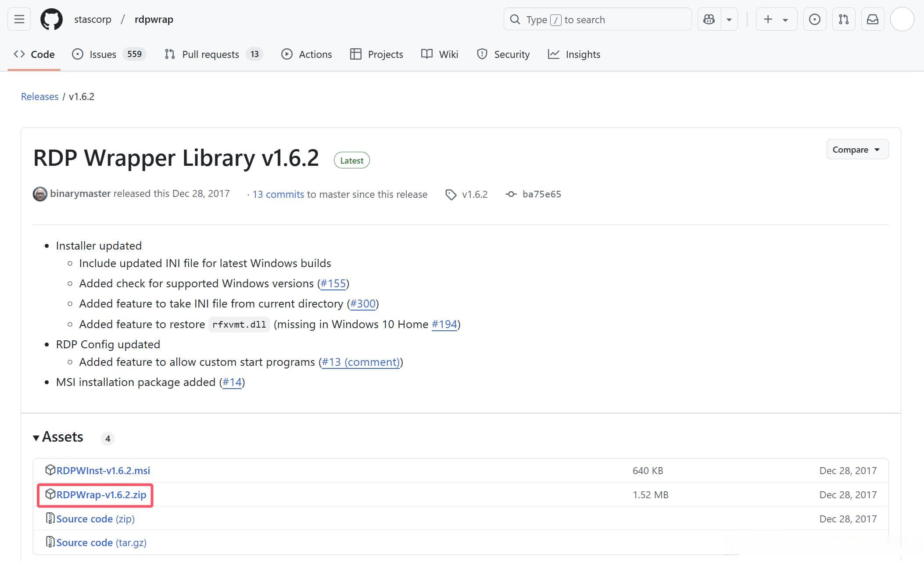Open the Copilot dropdown arrow
The width and height of the screenshot is (924, 561).
click(729, 19)
